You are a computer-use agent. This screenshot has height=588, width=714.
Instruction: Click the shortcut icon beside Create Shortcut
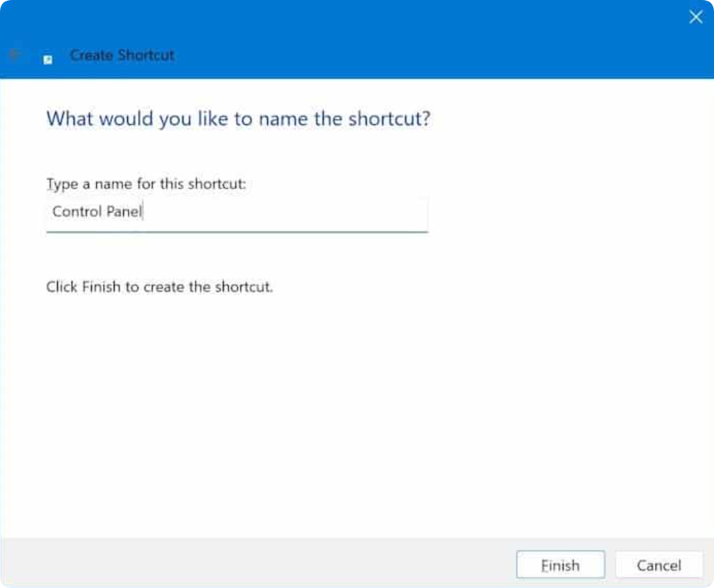[x=48, y=59]
